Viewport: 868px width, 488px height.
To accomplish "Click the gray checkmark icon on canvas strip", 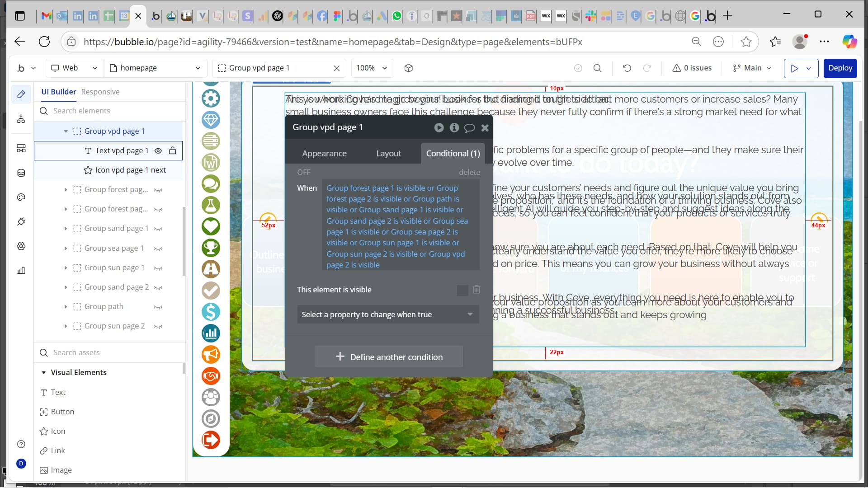I will (x=211, y=291).
